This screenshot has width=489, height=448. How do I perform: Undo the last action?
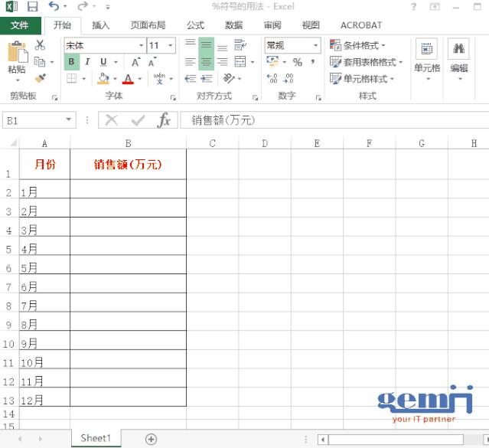coord(54,6)
